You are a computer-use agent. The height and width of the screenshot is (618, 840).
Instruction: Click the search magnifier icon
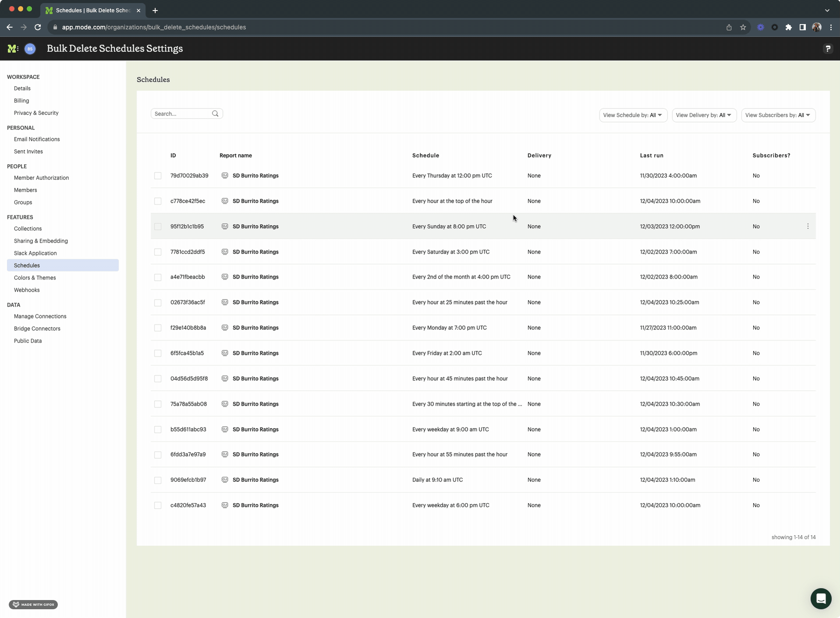[x=215, y=114]
